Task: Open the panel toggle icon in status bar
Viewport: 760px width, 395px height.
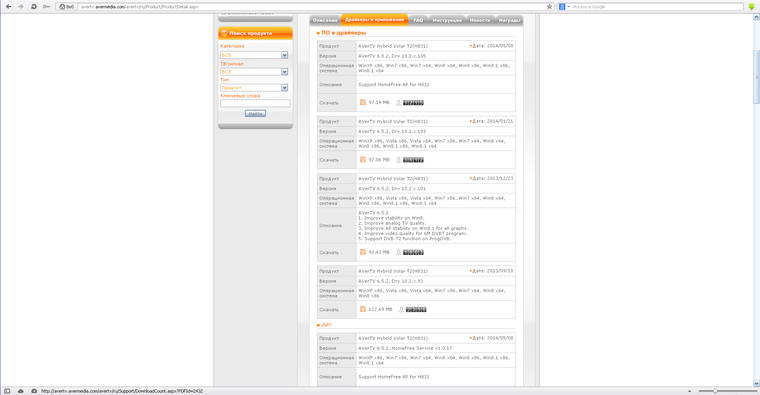Action: (7, 391)
